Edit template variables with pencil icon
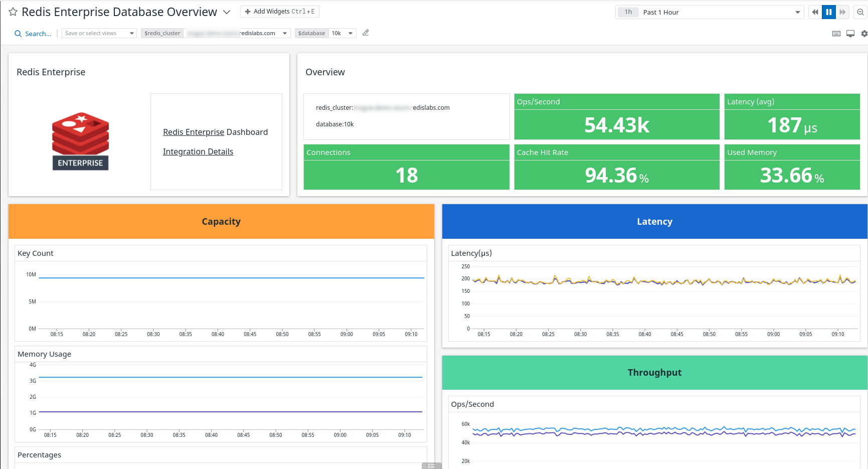Screen dimensions: 868x469 click(x=366, y=33)
